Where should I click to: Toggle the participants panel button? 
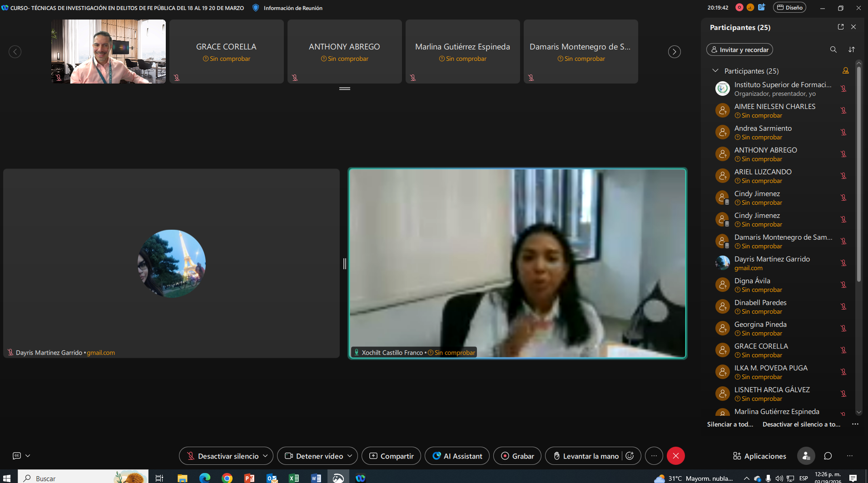[x=806, y=456]
